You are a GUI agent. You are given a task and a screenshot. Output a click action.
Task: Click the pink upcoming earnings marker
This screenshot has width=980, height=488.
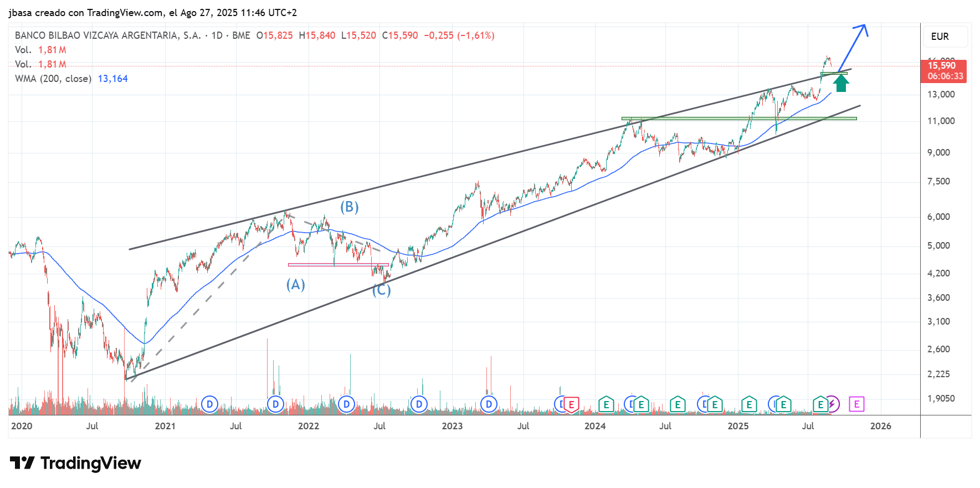(856, 404)
